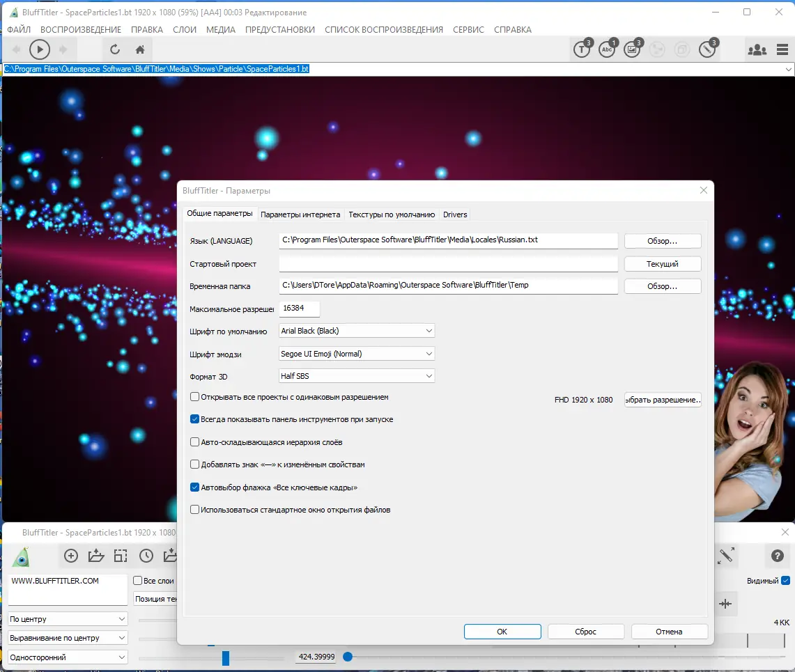Screen dimensions: 795x672
Task: Enable Открывать все проекты с одинаковым разрешением
Action: click(x=194, y=397)
